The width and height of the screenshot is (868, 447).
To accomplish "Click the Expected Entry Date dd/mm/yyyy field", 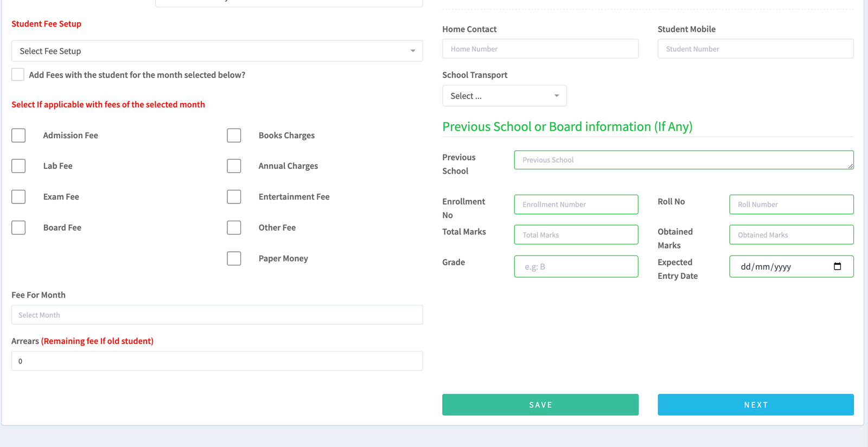I will click(792, 266).
